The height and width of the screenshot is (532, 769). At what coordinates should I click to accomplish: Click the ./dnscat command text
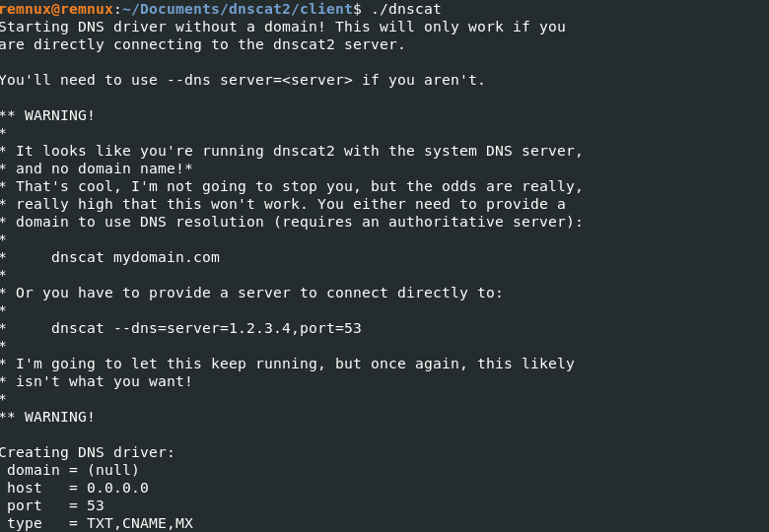406,9
